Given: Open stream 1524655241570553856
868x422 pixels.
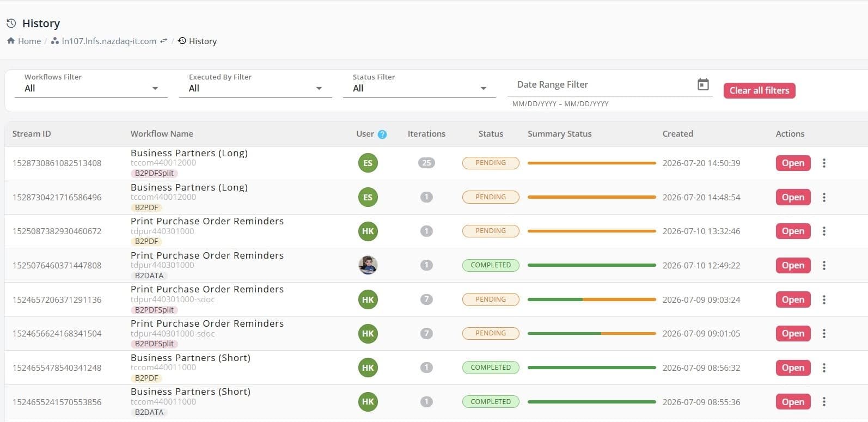Looking at the screenshot, I should [x=793, y=402].
